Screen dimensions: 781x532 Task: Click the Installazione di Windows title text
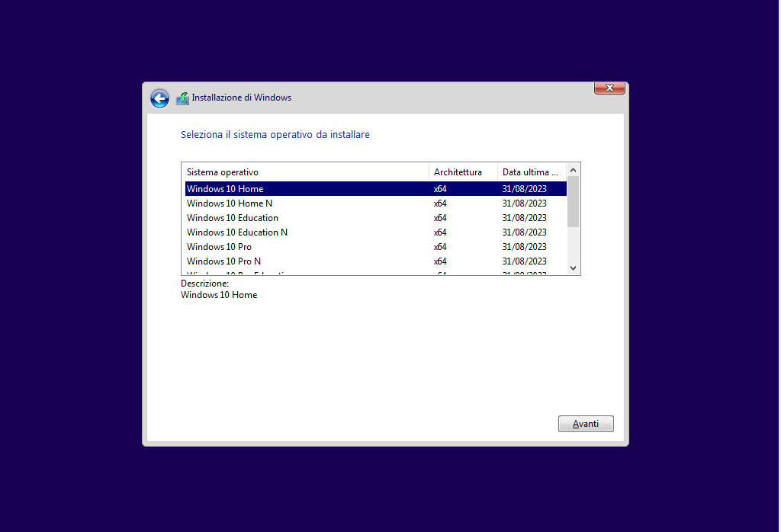click(x=242, y=98)
